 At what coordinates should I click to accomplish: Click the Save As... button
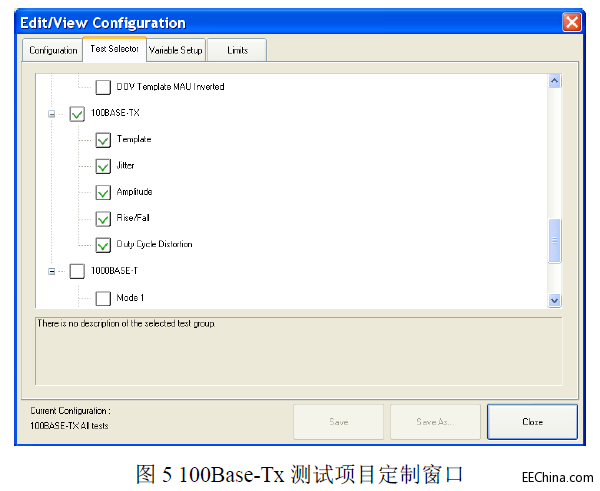click(x=435, y=422)
